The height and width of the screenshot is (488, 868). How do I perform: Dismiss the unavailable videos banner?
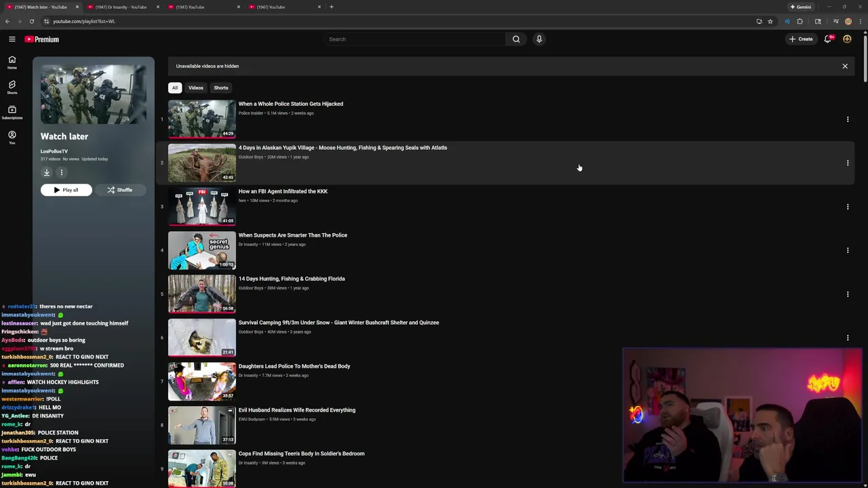pos(845,66)
